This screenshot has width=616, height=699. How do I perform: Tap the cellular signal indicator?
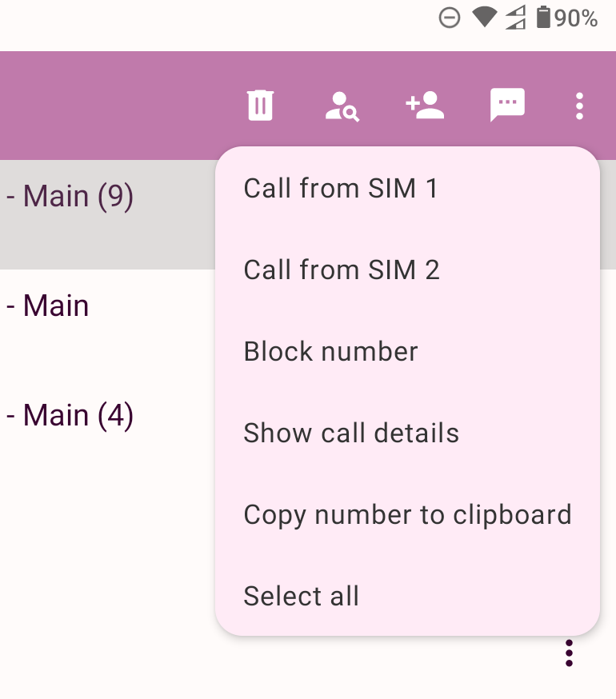pyautogui.click(x=516, y=18)
